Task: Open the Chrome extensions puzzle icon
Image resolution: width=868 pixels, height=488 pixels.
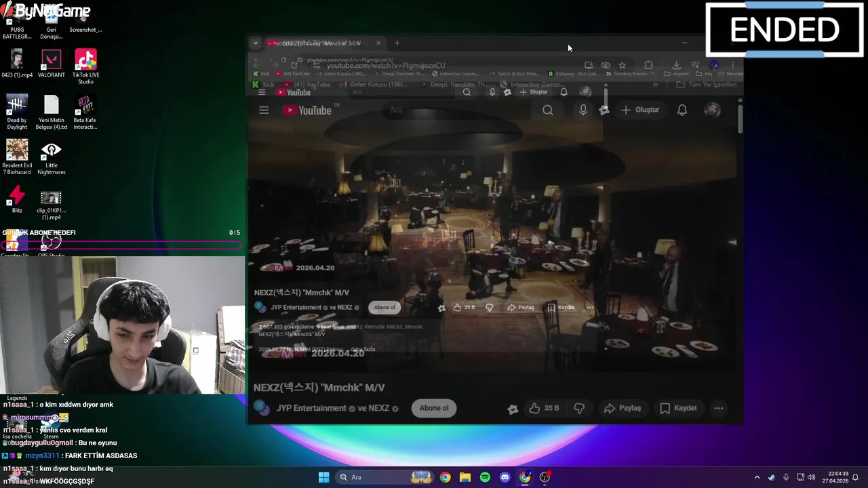Action: click(x=649, y=65)
